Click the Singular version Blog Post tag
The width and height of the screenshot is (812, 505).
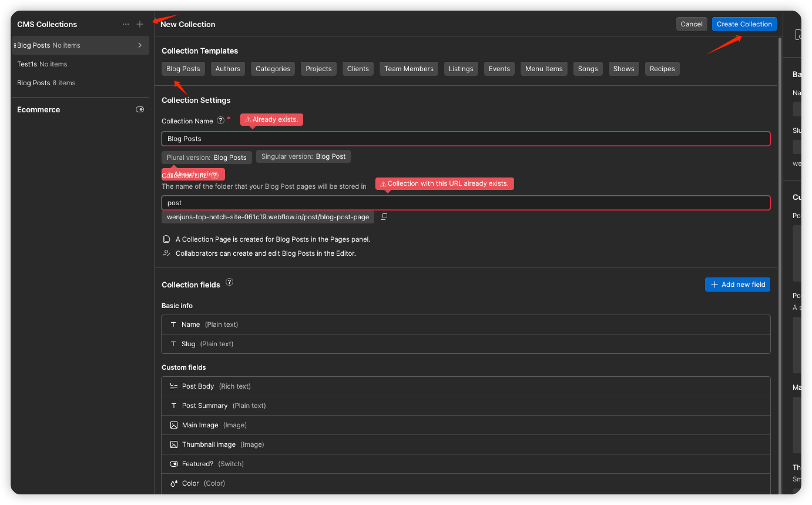pos(303,156)
